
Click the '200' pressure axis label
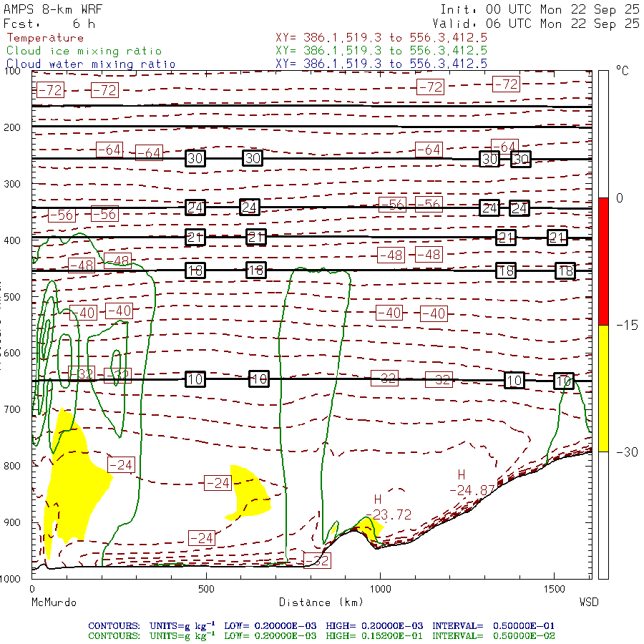pyautogui.click(x=12, y=127)
